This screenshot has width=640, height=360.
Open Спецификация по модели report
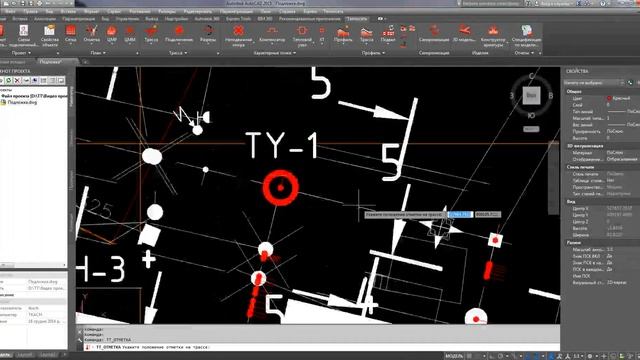point(527,35)
